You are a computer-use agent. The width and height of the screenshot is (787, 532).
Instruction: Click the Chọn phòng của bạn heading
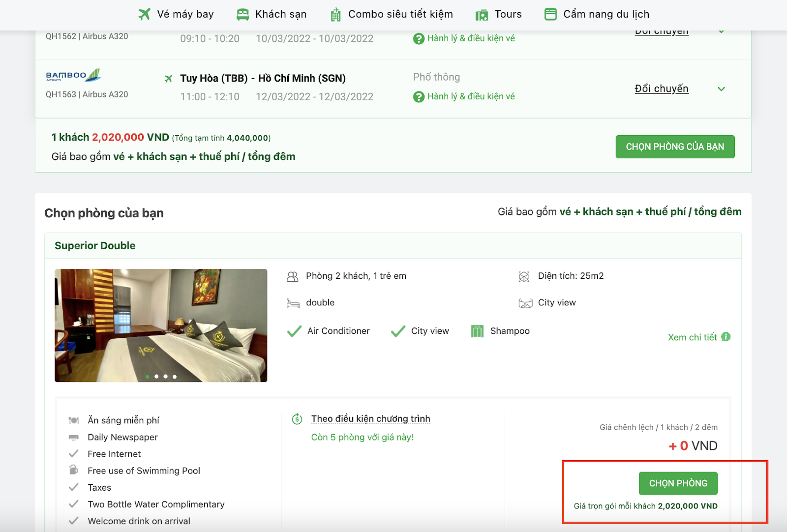tap(104, 213)
